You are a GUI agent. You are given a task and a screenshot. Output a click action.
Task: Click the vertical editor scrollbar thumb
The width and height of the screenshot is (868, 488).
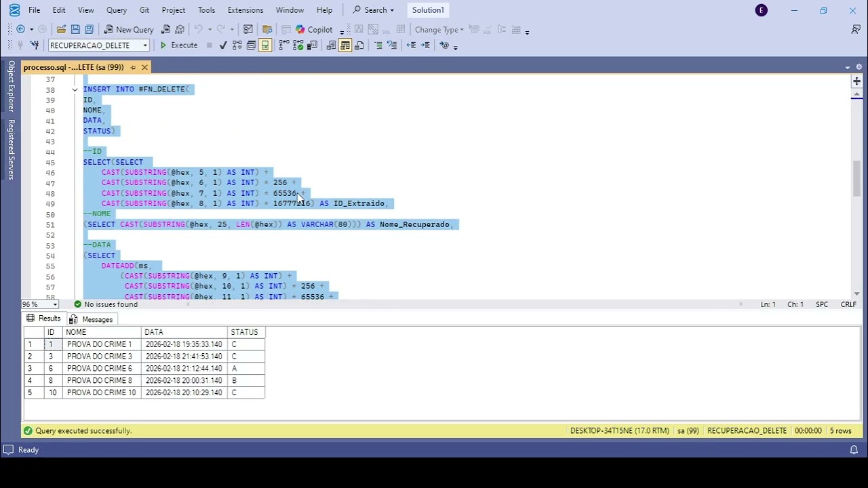856,178
